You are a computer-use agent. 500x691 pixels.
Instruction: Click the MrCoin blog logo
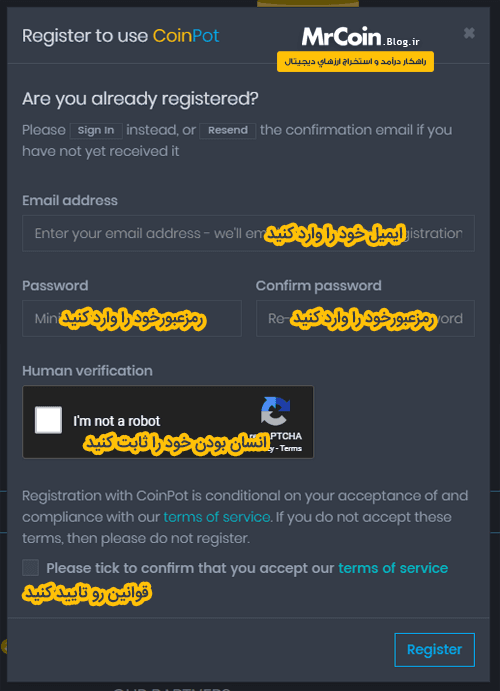point(360,37)
